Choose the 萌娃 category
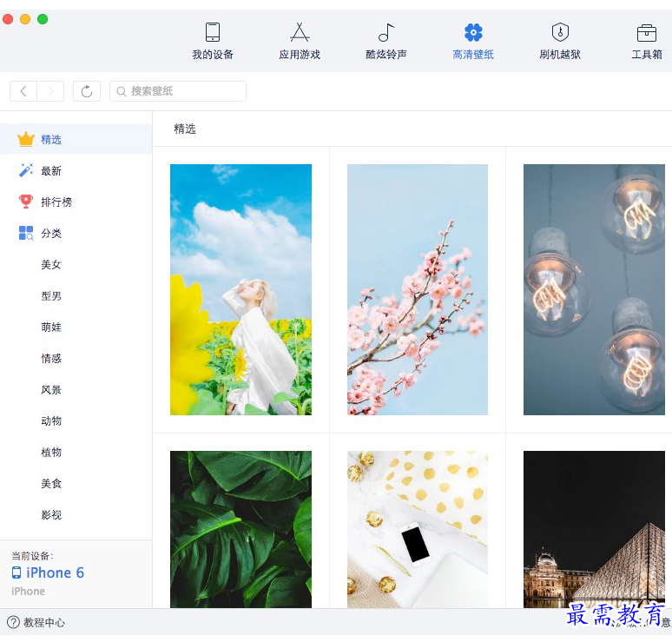 coord(51,327)
